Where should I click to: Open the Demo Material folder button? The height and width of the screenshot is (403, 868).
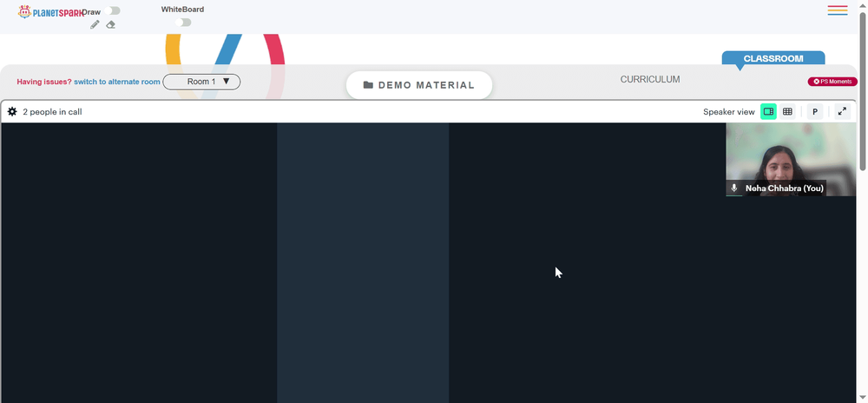pyautogui.click(x=419, y=85)
